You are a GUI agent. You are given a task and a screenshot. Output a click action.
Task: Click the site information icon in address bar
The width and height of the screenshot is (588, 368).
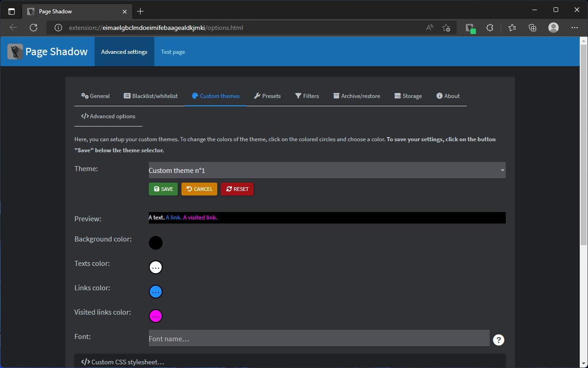coord(58,28)
